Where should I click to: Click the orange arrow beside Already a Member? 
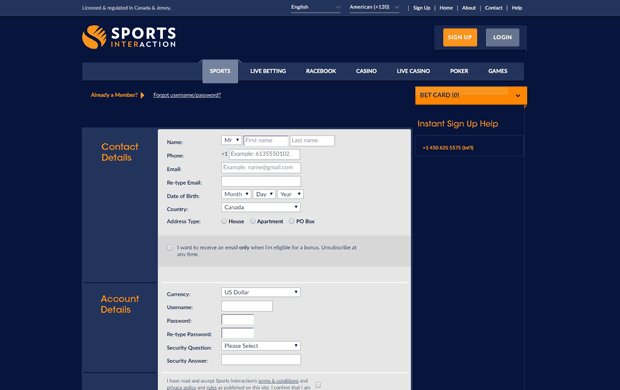(x=142, y=95)
